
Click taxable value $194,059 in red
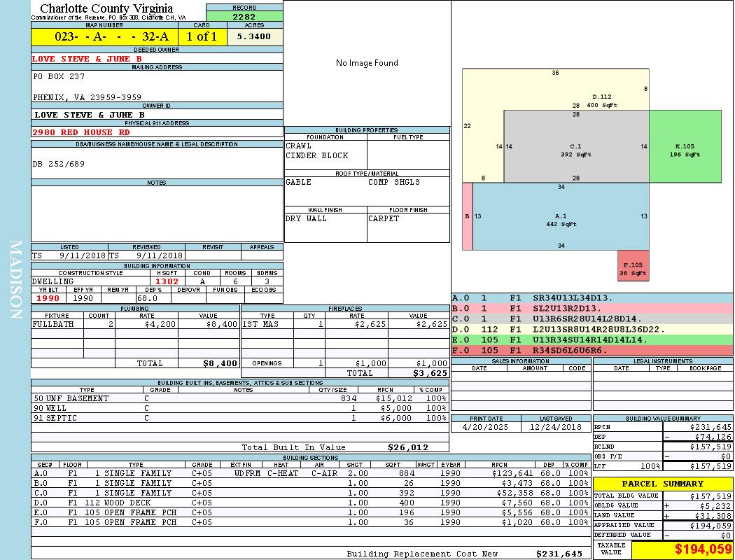[x=703, y=549]
